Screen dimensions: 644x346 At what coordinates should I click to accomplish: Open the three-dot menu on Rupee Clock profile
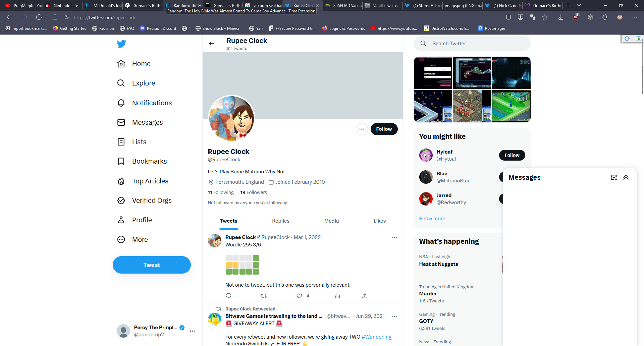click(362, 129)
